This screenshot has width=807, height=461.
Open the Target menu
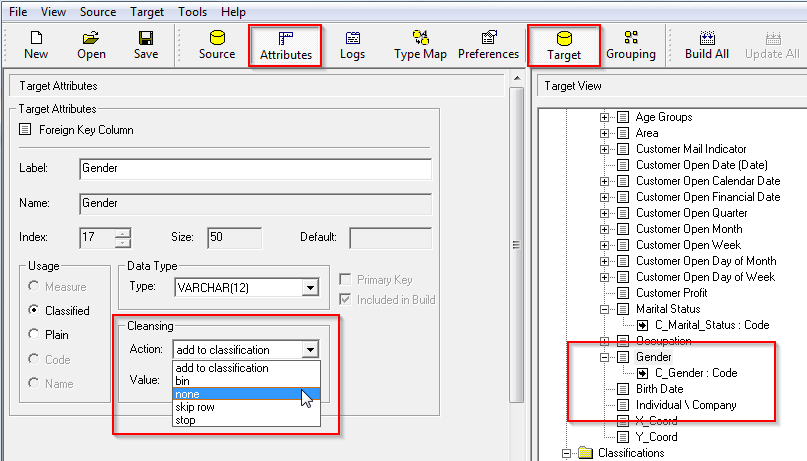click(x=147, y=12)
